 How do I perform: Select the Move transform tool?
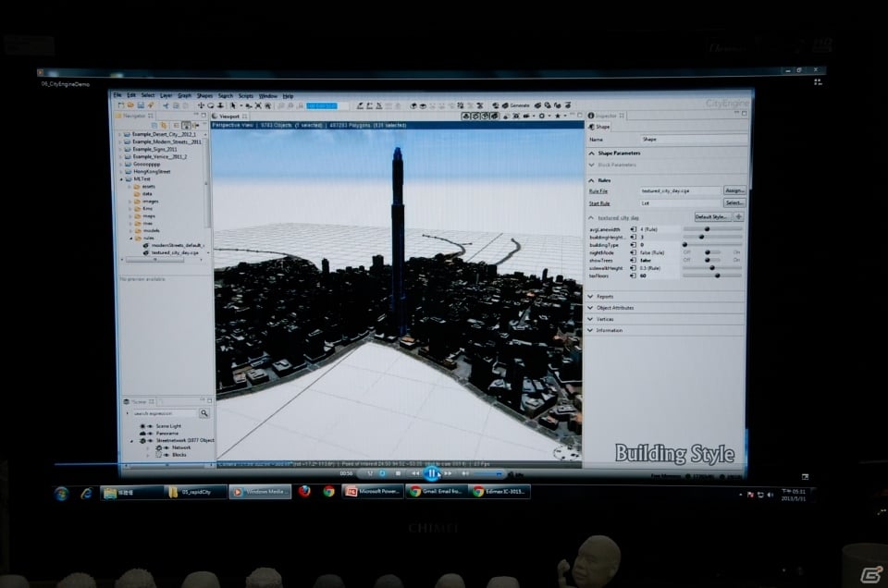(201, 105)
